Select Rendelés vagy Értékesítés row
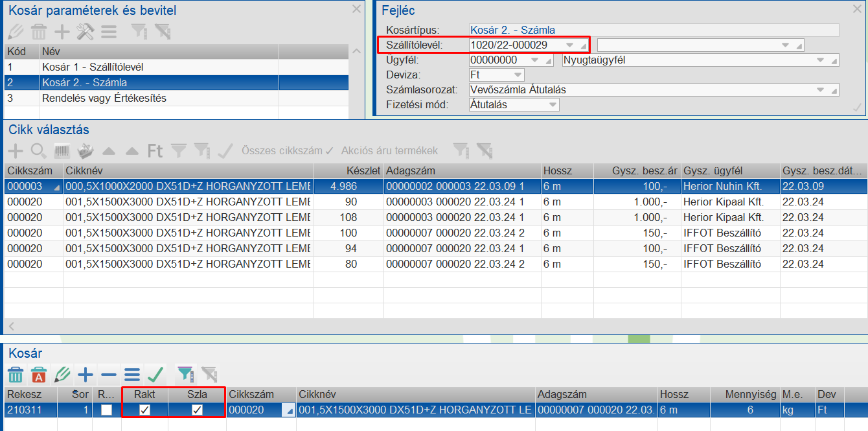This screenshot has height=431, width=868. point(176,98)
